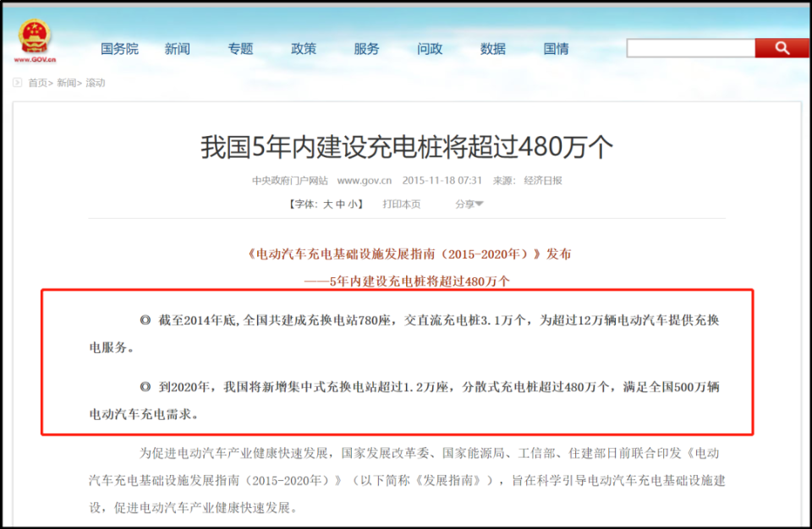Select the 服务 navigation item
812x529 pixels.
(365, 48)
